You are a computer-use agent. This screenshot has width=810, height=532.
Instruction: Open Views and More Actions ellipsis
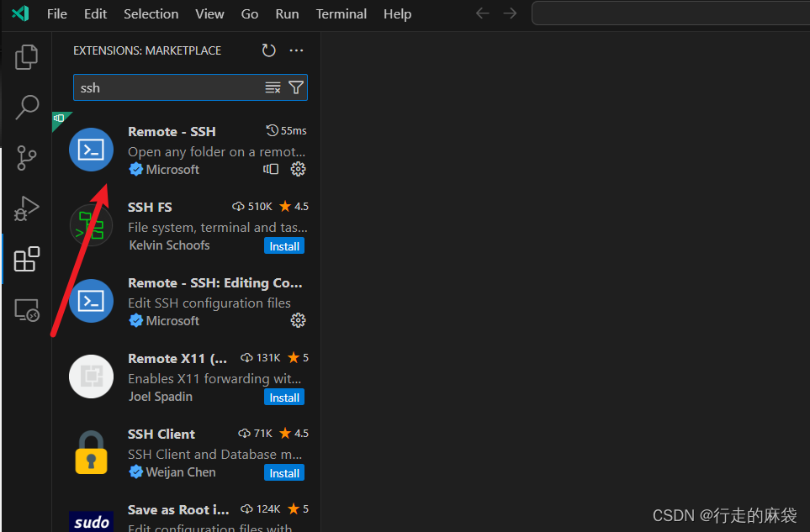297,50
